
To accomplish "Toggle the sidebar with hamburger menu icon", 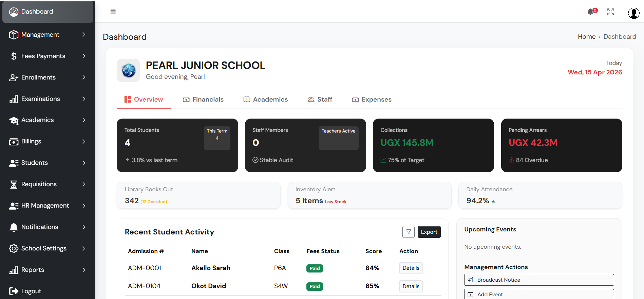I will 113,12.
